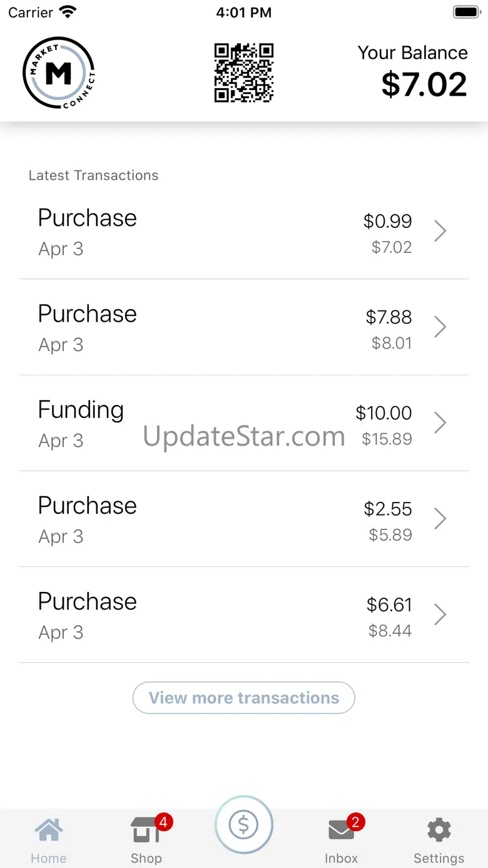Viewport: 488px width, 868px height.
Task: Tap the Your Balance $7.02 amount
Action: pyautogui.click(x=424, y=84)
